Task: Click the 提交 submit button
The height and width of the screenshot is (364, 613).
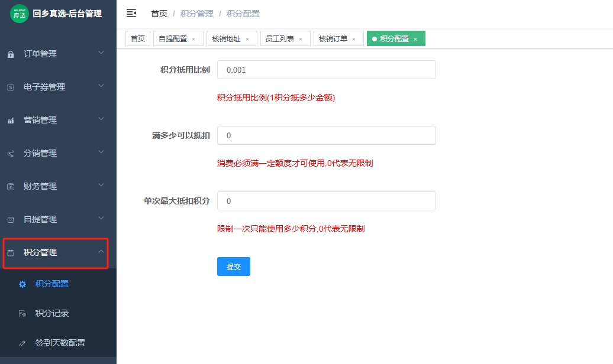Action: click(x=233, y=266)
